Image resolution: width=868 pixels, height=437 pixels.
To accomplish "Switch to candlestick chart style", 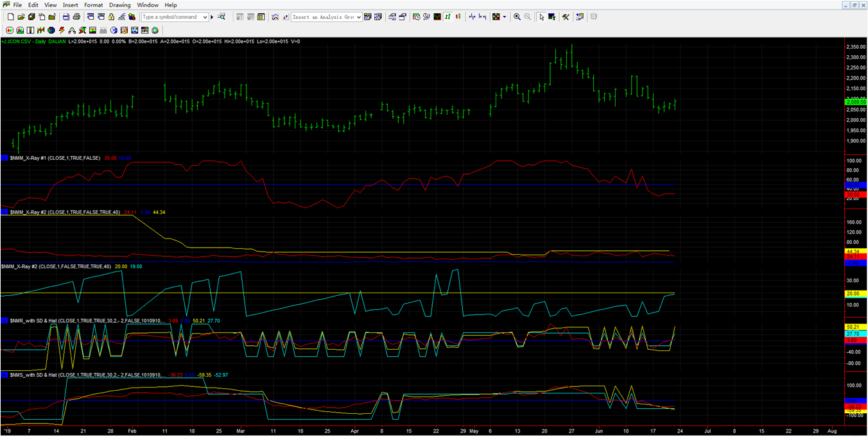I will click(458, 17).
